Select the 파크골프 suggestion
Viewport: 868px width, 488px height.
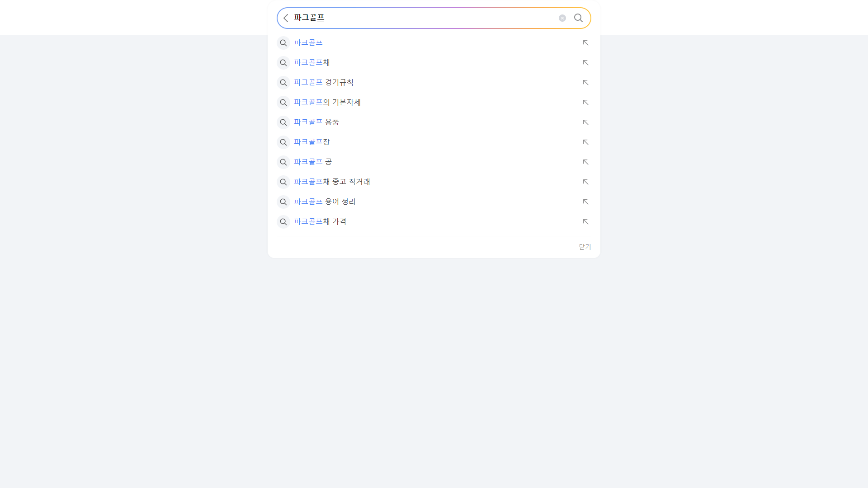pos(308,42)
